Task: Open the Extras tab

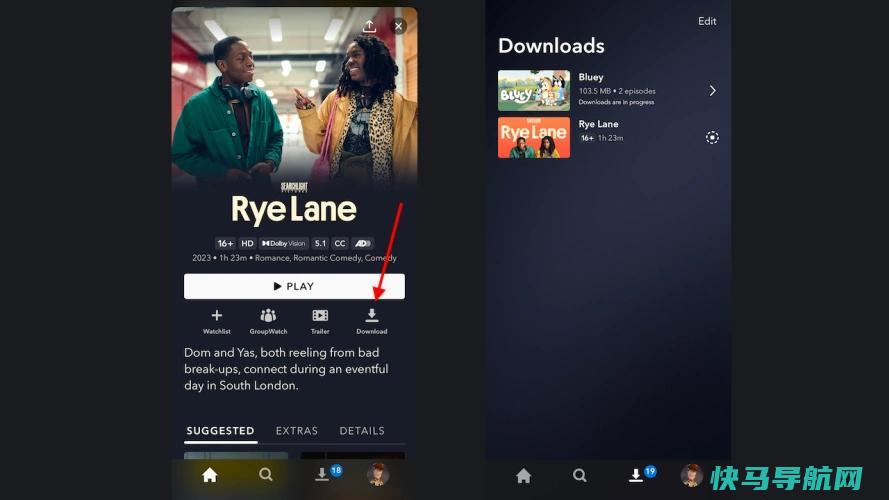Action: click(297, 431)
